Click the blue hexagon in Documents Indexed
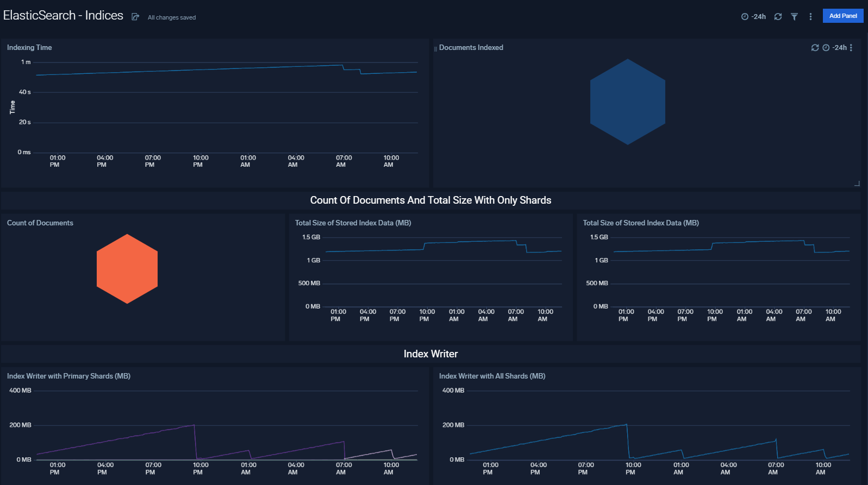The image size is (868, 485). [x=628, y=102]
